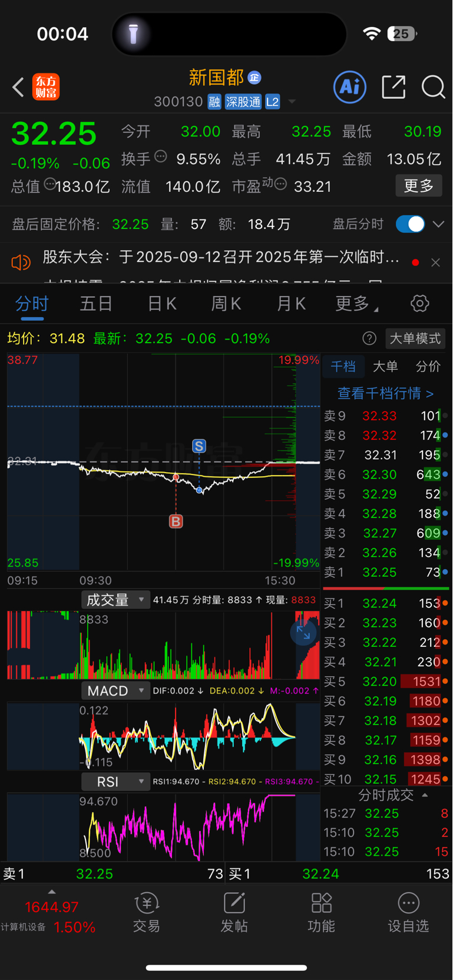Select 买10 price 32.15 row
The width and height of the screenshot is (453, 980).
(x=386, y=779)
